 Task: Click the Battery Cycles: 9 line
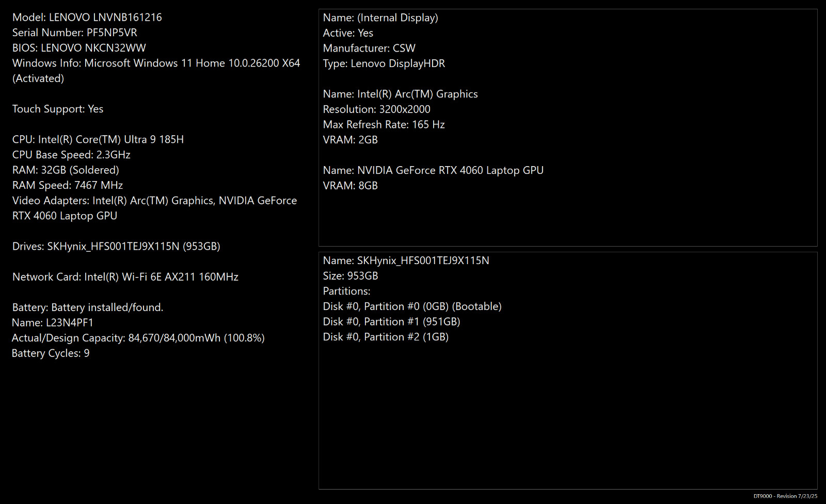pos(51,353)
